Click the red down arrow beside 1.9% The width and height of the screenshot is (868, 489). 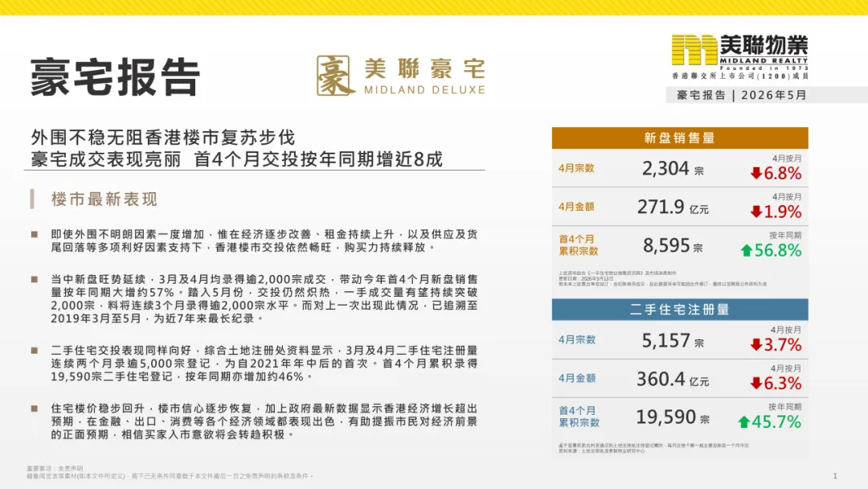point(755,212)
